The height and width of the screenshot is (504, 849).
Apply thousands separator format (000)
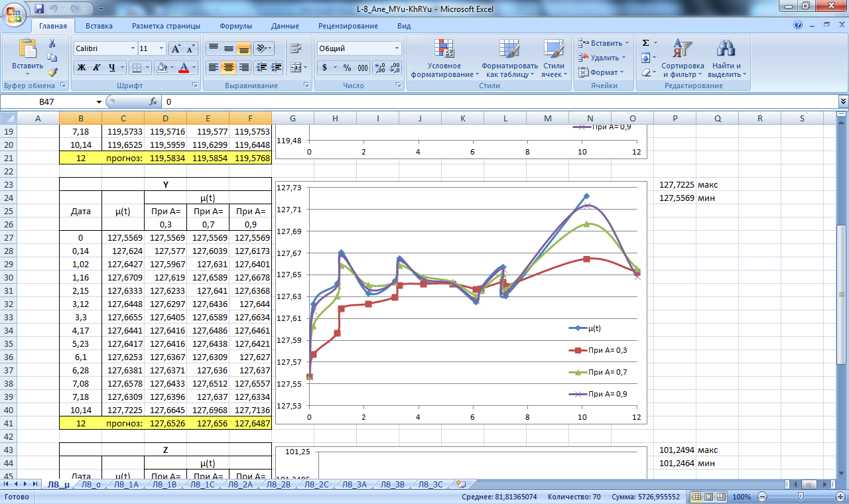pos(362,67)
